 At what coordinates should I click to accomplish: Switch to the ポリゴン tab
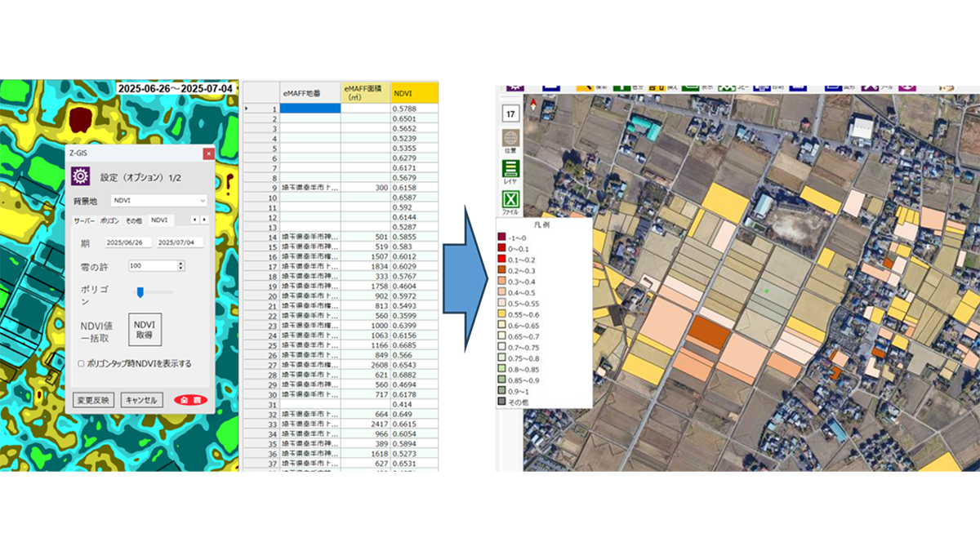(109, 220)
